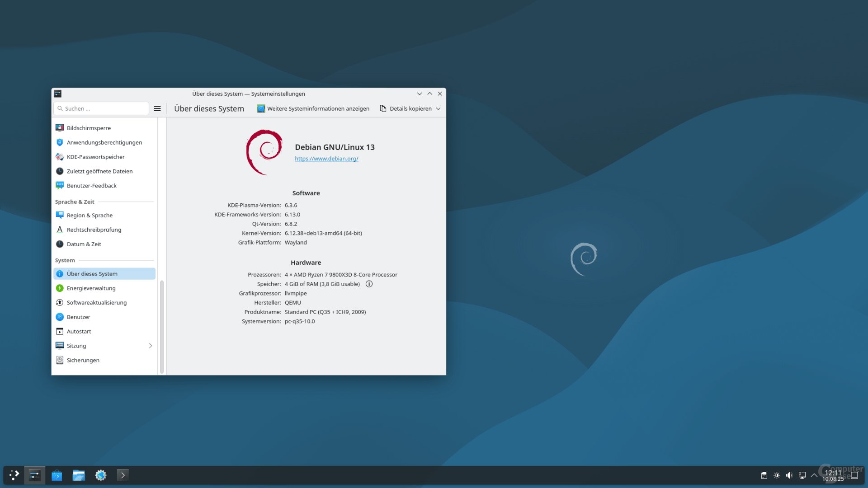Open the clipboard tray icon
Viewport: 868px width, 488px height.
(x=764, y=475)
